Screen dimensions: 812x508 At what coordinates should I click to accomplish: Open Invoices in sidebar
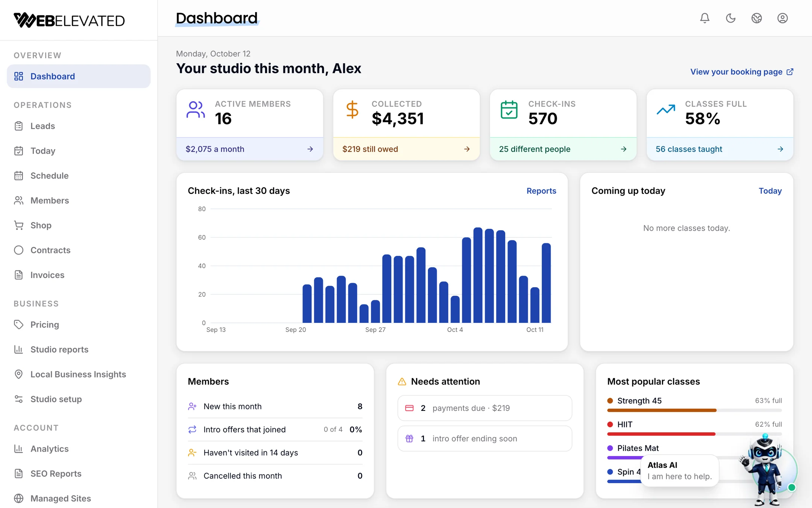[x=79, y=275]
